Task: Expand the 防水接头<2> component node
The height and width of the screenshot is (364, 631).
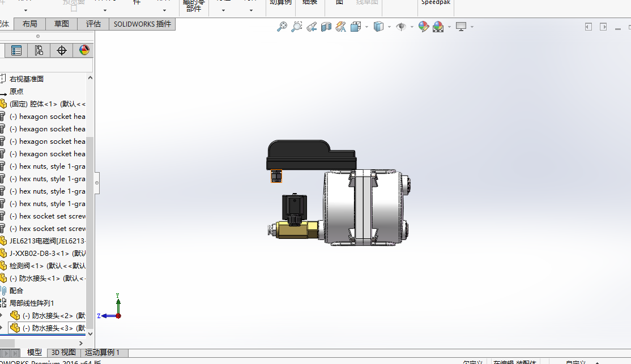Action: point(2,315)
